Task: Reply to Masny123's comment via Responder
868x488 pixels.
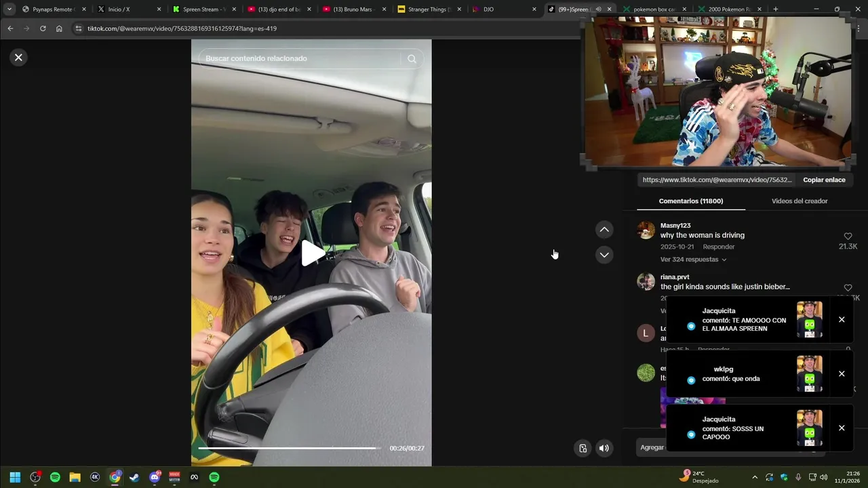Action: point(719,247)
